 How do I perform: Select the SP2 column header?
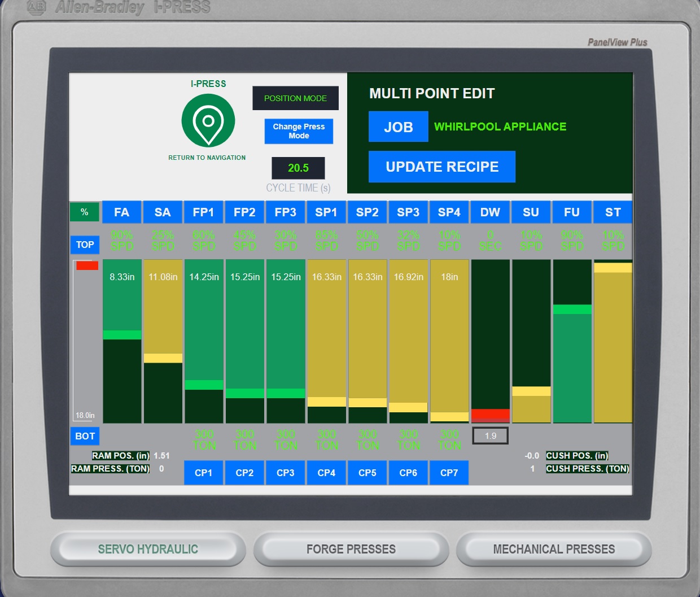click(x=367, y=212)
